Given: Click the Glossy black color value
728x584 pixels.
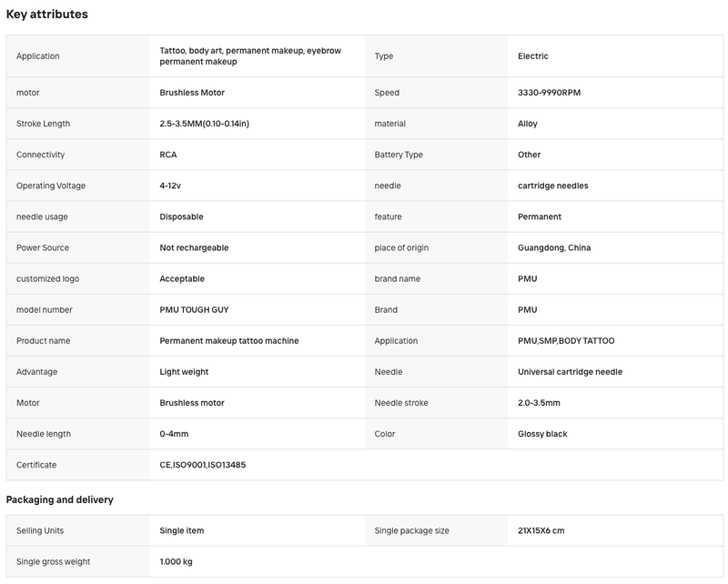Looking at the screenshot, I should [x=542, y=434].
